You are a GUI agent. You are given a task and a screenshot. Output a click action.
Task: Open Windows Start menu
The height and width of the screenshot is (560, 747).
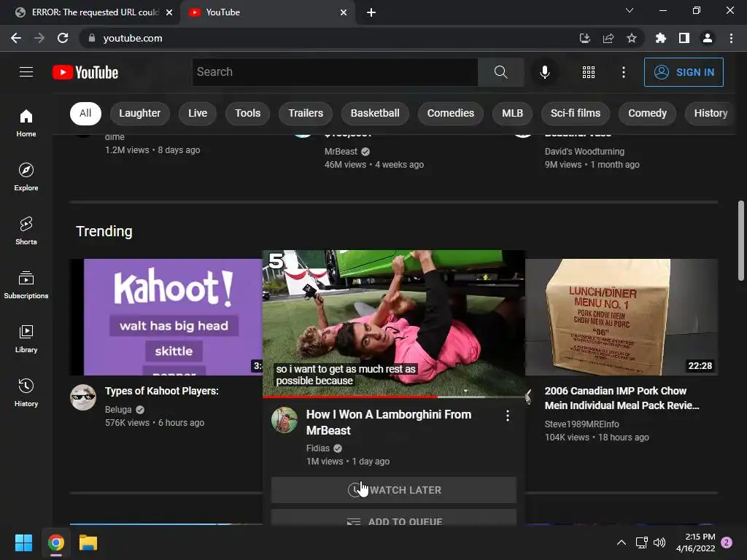[x=23, y=542]
